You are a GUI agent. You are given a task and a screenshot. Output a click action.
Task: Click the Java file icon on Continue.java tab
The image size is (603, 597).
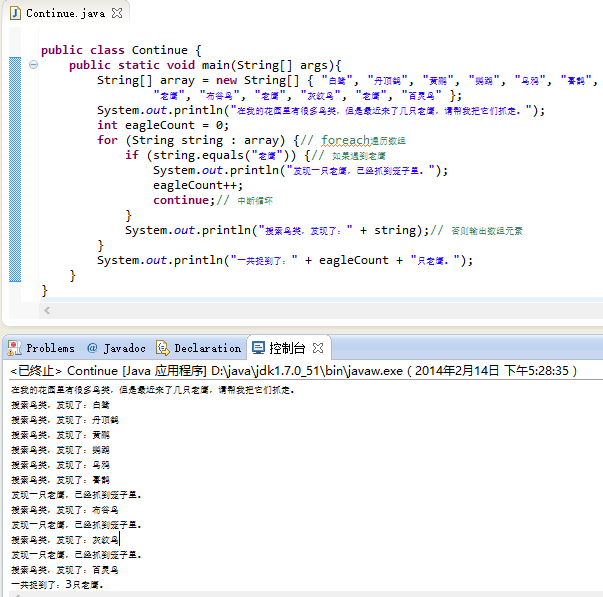pos(15,13)
